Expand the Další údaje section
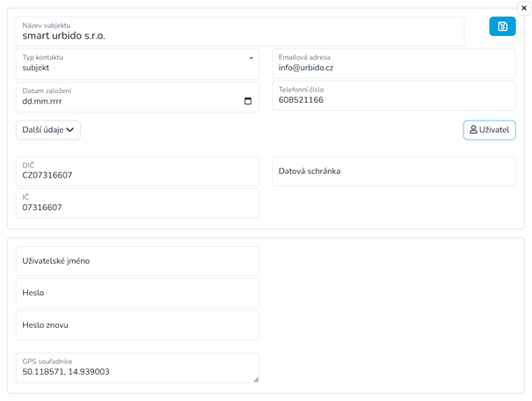The height and width of the screenshot is (401, 532). [x=48, y=130]
